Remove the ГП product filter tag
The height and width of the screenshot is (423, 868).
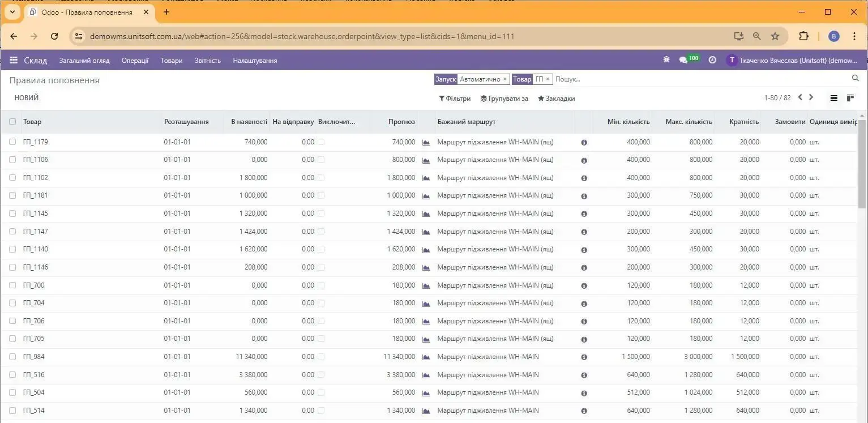pos(547,79)
